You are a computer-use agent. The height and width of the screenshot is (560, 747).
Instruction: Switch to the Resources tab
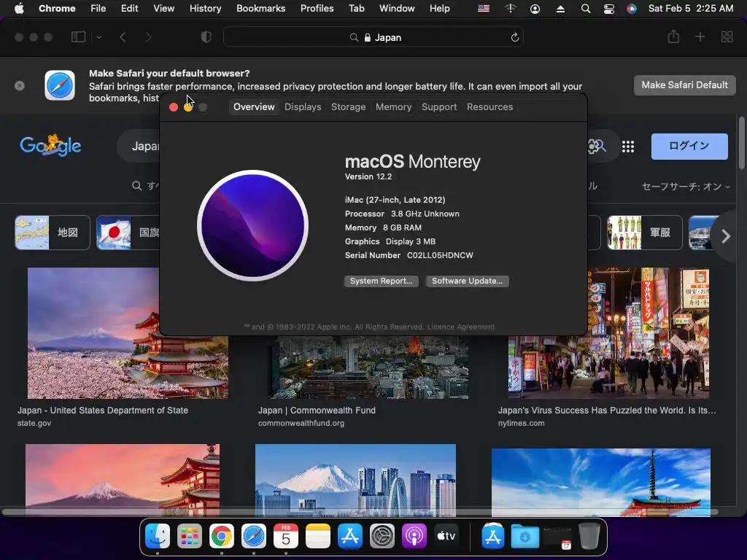[x=489, y=107]
